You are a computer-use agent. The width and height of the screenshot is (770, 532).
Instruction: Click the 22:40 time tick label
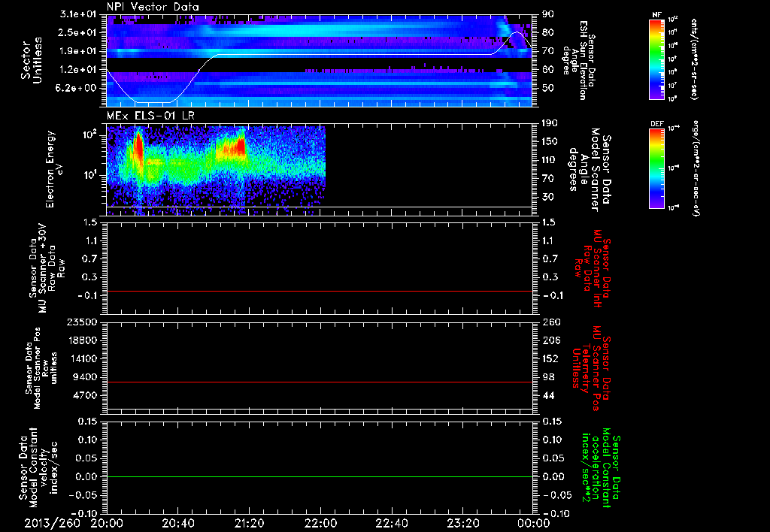[x=391, y=523]
